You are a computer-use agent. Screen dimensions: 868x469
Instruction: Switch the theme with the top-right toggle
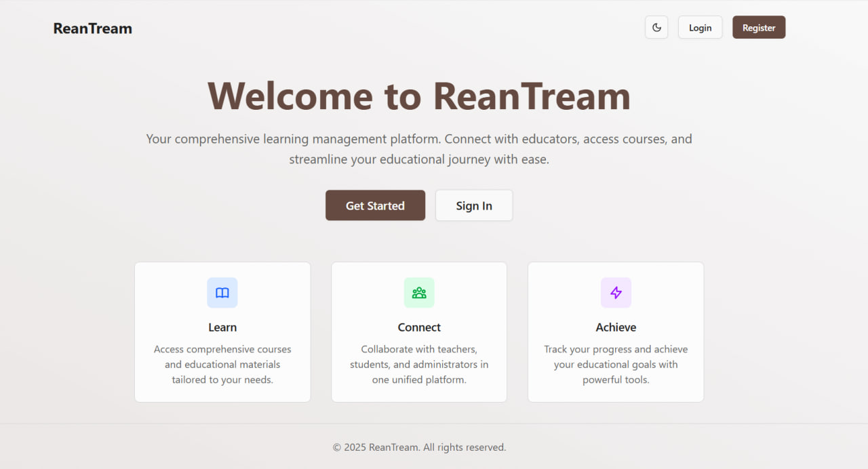pyautogui.click(x=656, y=27)
